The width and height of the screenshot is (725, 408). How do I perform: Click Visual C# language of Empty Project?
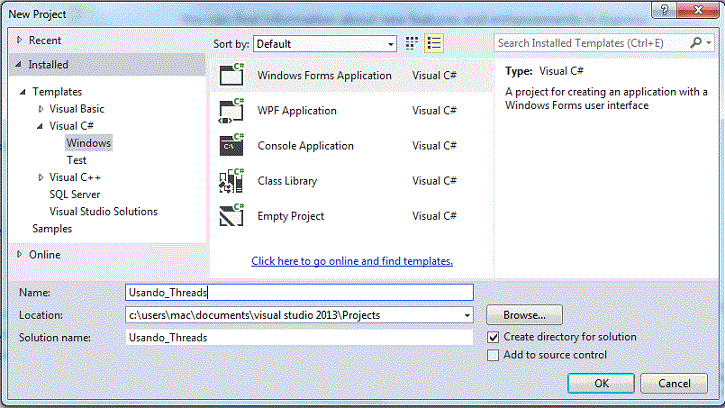pyautogui.click(x=434, y=216)
